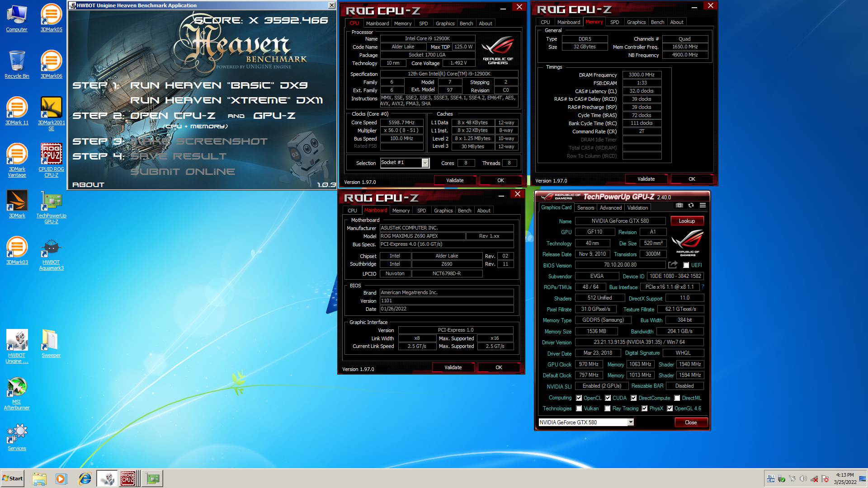868x488 pixels.
Task: Click Validate in the CPU-Z CPU window
Action: tap(455, 180)
